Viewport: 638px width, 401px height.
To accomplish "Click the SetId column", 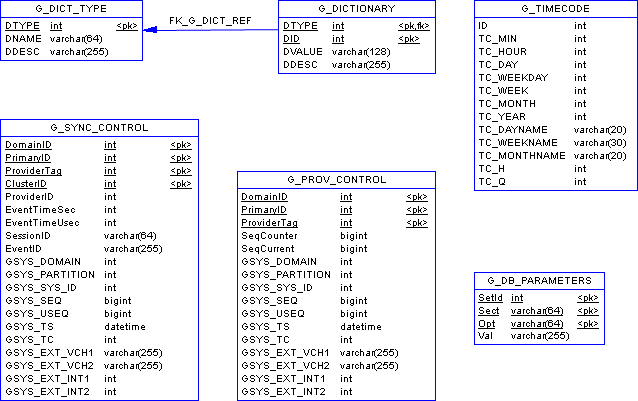I will pyautogui.click(x=490, y=298).
